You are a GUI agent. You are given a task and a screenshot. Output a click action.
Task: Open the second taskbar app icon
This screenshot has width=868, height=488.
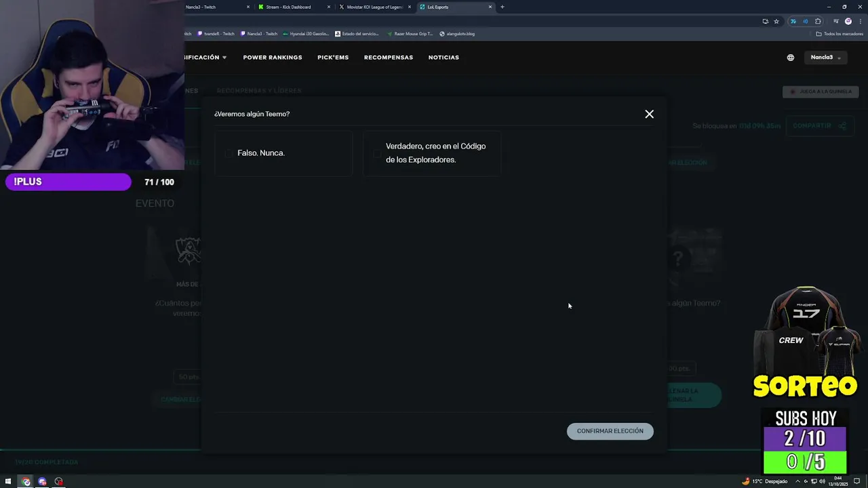pyautogui.click(x=42, y=482)
